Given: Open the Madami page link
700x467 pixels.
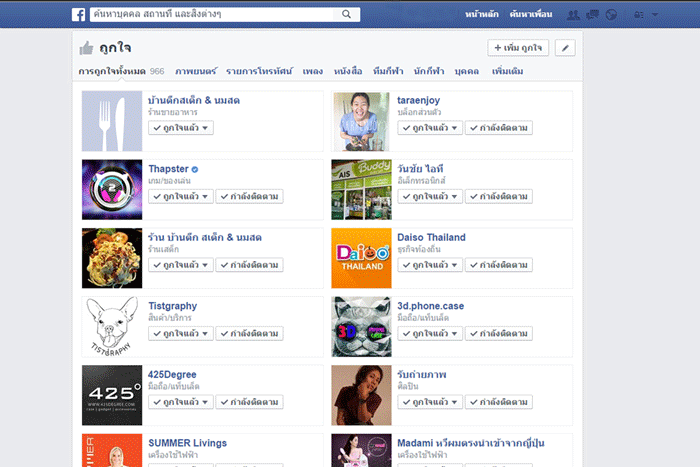Looking at the screenshot, I should 471,443.
